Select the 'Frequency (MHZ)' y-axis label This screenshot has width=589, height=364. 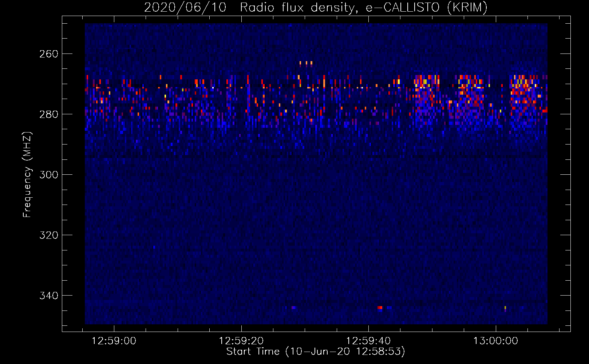coord(27,174)
